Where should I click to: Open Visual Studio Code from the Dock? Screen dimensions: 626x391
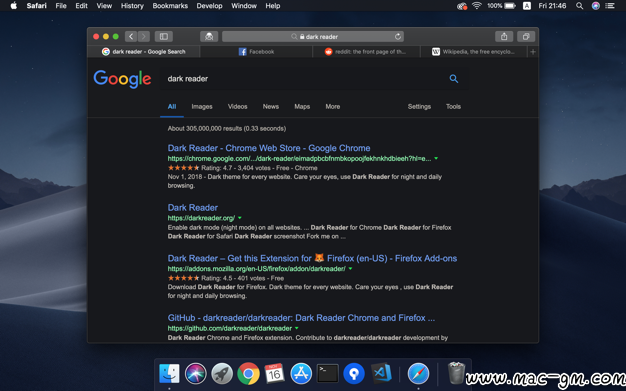(x=381, y=373)
